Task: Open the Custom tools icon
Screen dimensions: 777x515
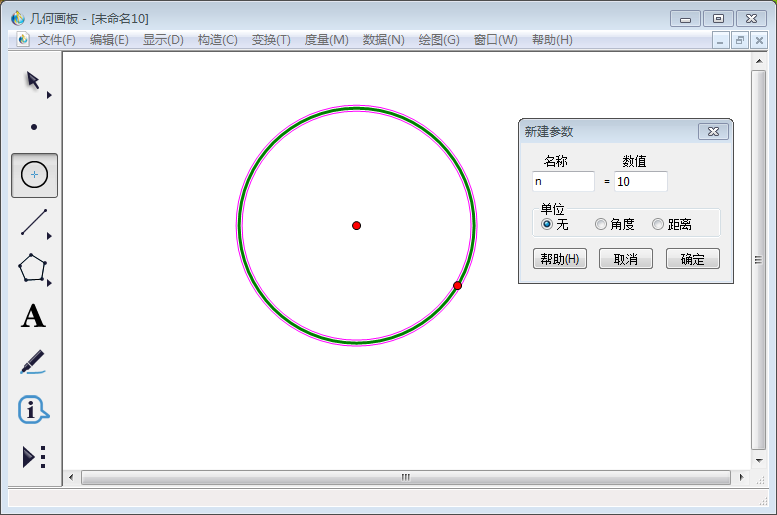Action: coord(34,457)
